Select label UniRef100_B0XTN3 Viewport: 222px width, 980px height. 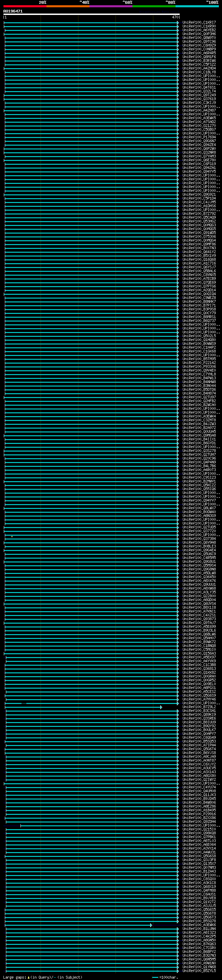point(199,248)
